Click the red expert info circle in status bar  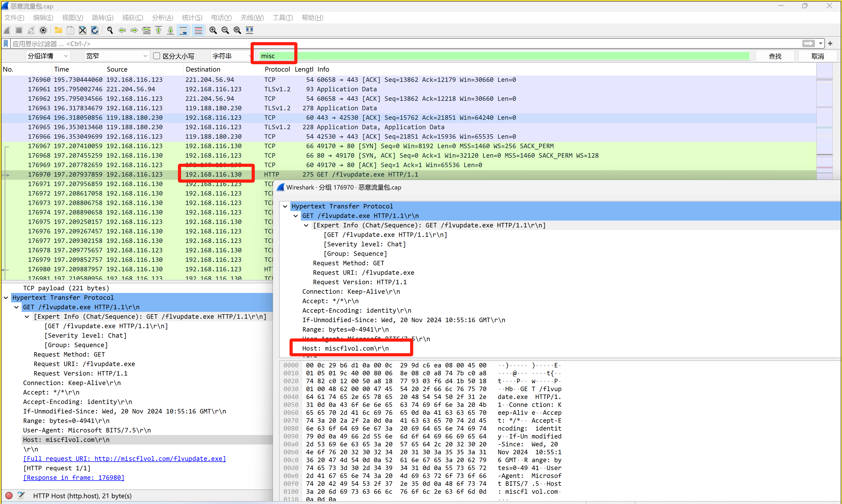pyautogui.click(x=9, y=496)
